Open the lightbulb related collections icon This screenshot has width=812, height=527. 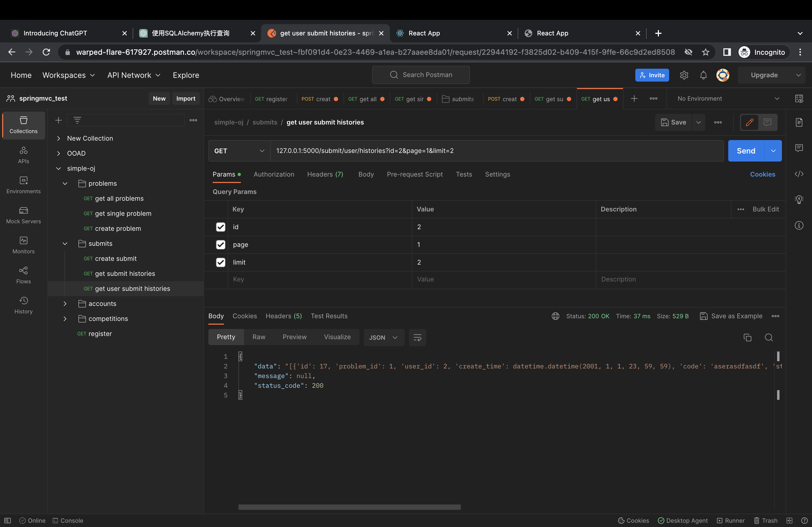coord(799,199)
